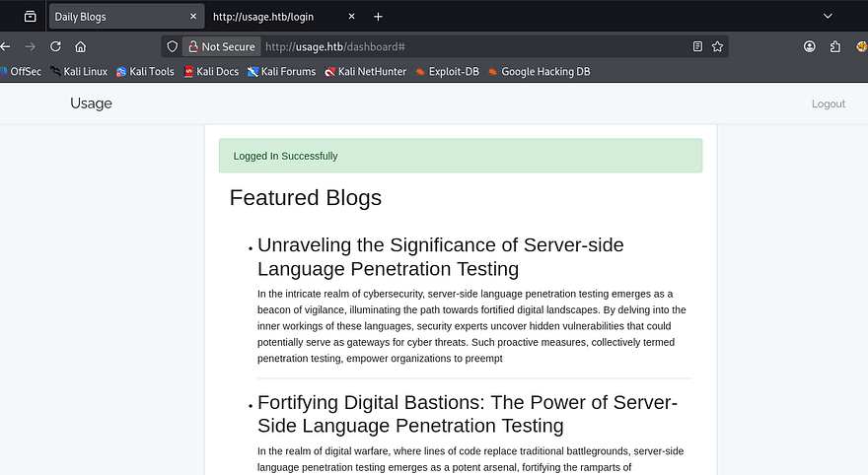Screen dimensions: 868x475
Task: Click the reload page icon
Action: 55,46
